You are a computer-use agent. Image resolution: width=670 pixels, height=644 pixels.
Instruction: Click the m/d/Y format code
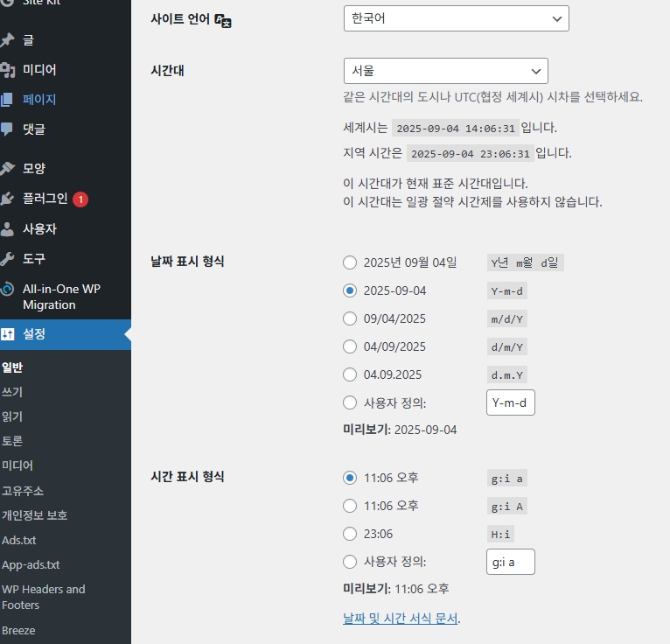[507, 319]
